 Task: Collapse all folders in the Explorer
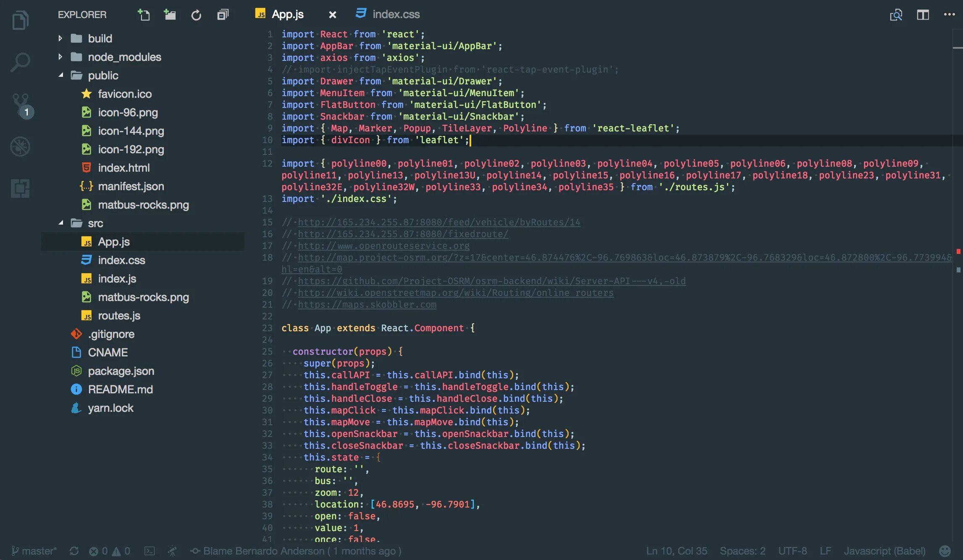222,14
